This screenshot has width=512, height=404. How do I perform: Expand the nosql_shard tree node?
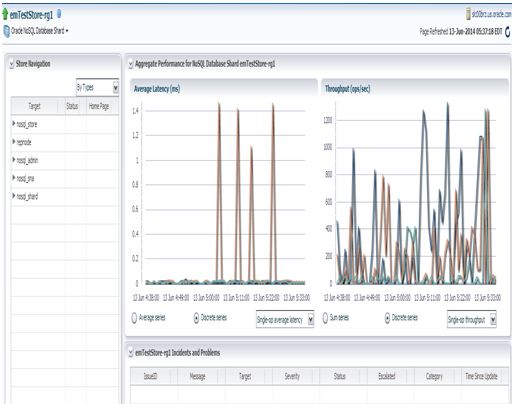pyautogui.click(x=14, y=196)
